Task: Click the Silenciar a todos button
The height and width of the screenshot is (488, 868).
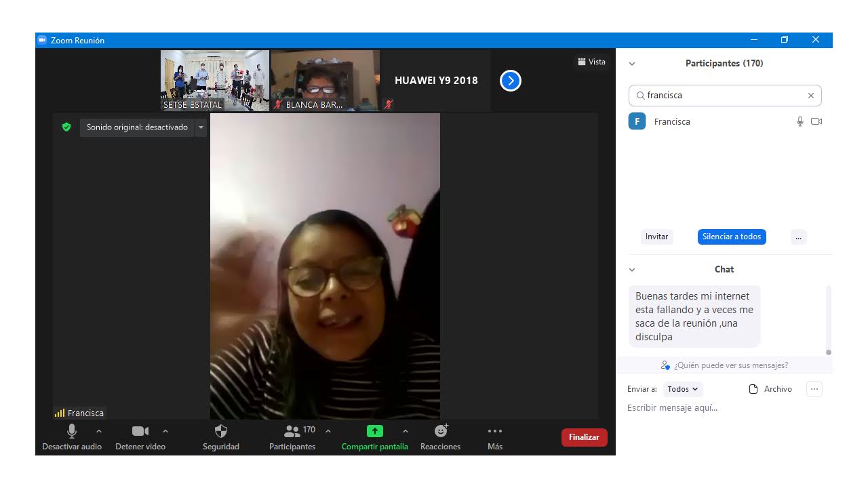Action: (x=732, y=237)
